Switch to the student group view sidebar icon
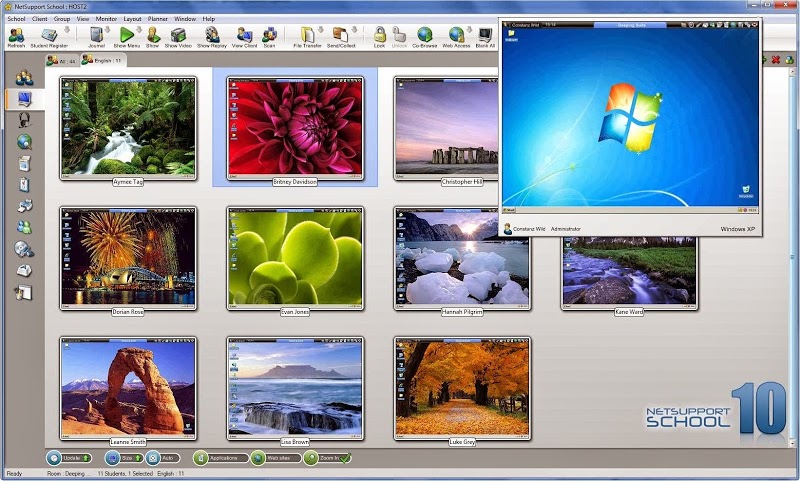 [24, 78]
